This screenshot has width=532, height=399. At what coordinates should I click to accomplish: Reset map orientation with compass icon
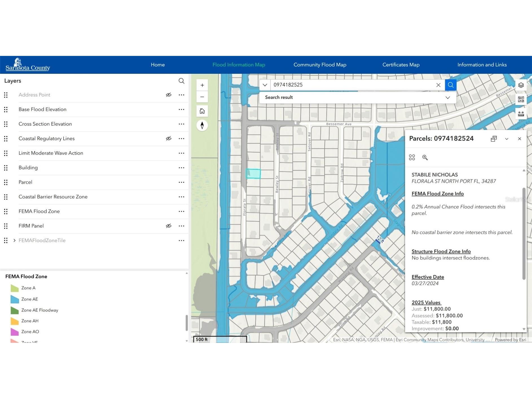coord(202,125)
